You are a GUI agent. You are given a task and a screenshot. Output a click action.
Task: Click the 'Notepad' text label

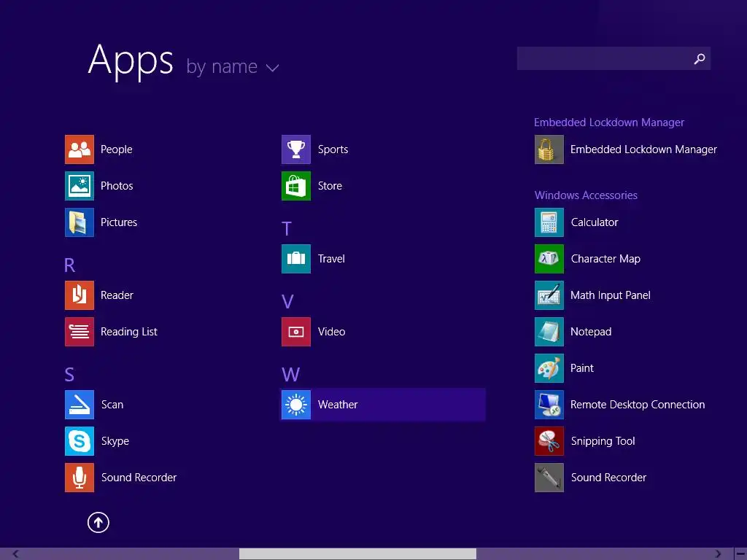[591, 332]
